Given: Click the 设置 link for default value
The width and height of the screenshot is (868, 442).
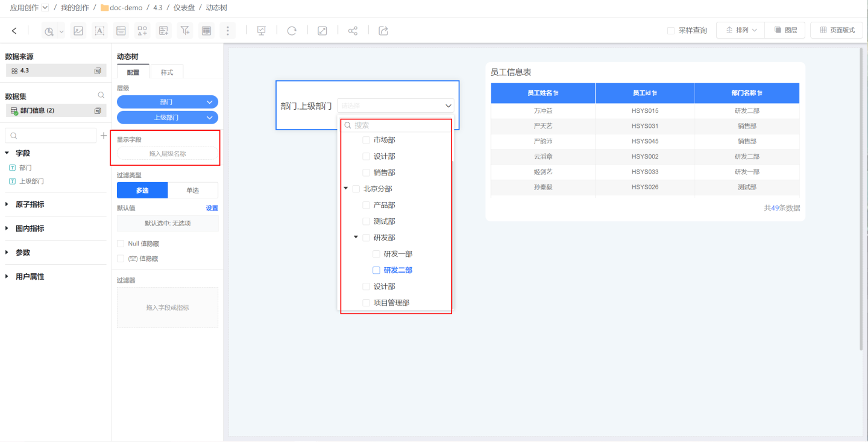Looking at the screenshot, I should point(212,208).
